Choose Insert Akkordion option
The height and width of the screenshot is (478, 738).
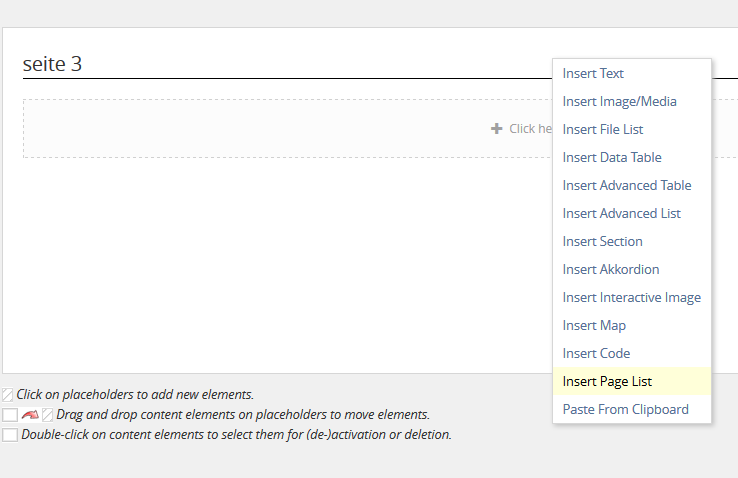tap(610, 269)
